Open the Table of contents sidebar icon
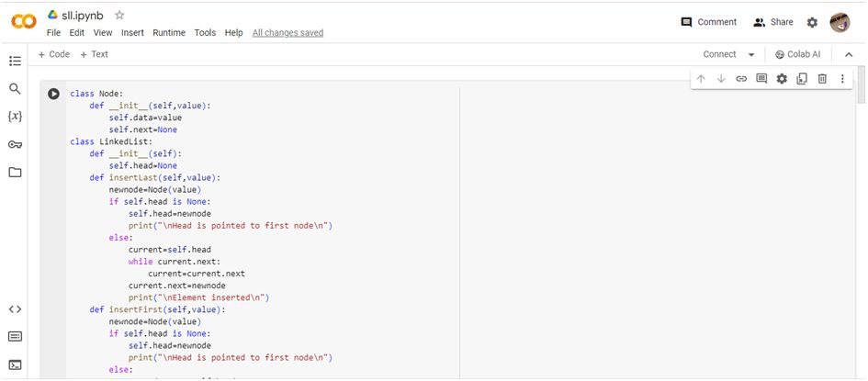868x381 pixels. point(15,62)
